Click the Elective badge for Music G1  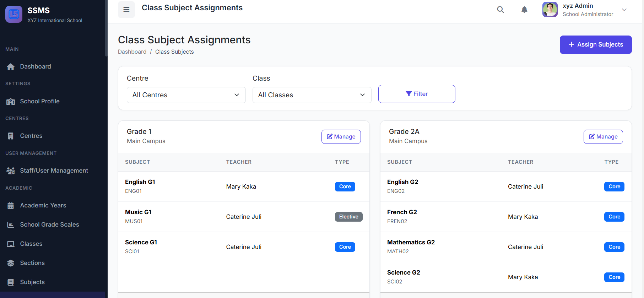coord(349,217)
